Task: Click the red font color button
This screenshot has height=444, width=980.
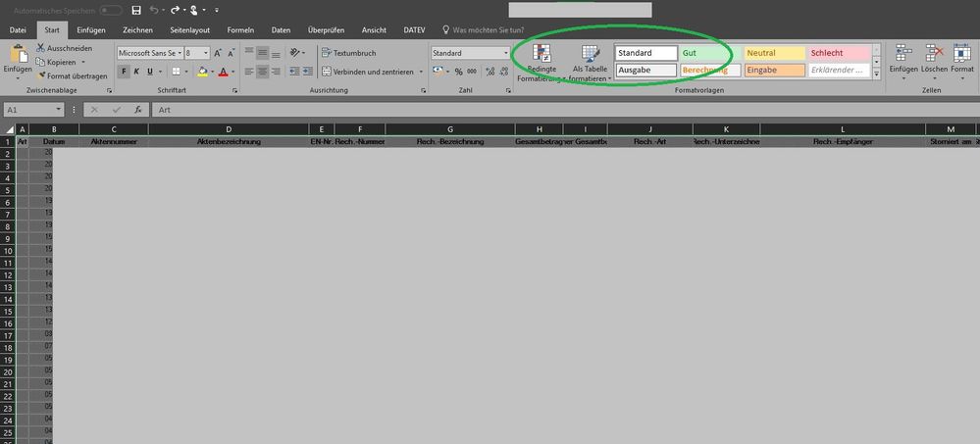Action: 223,72
